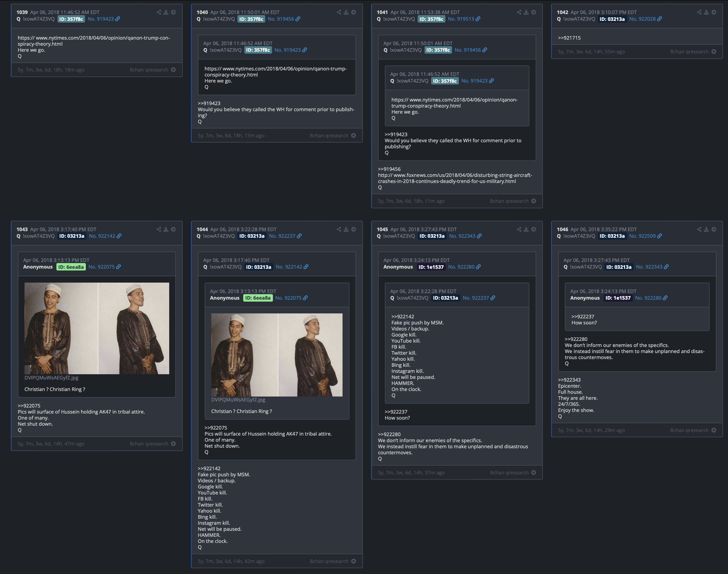The height and width of the screenshot is (574, 728).
Task: Click the circled X icon in post 1042 footer
Action: [714, 51]
